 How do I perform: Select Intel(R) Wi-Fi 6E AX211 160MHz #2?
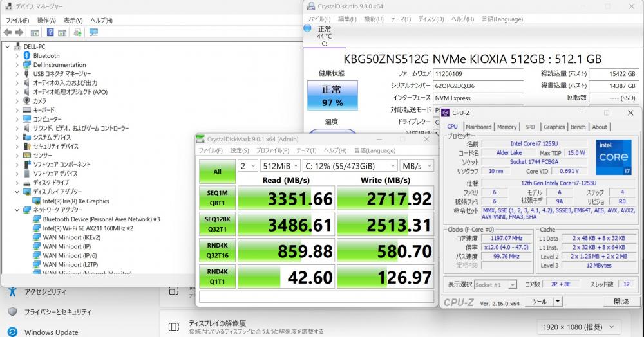(x=88, y=228)
